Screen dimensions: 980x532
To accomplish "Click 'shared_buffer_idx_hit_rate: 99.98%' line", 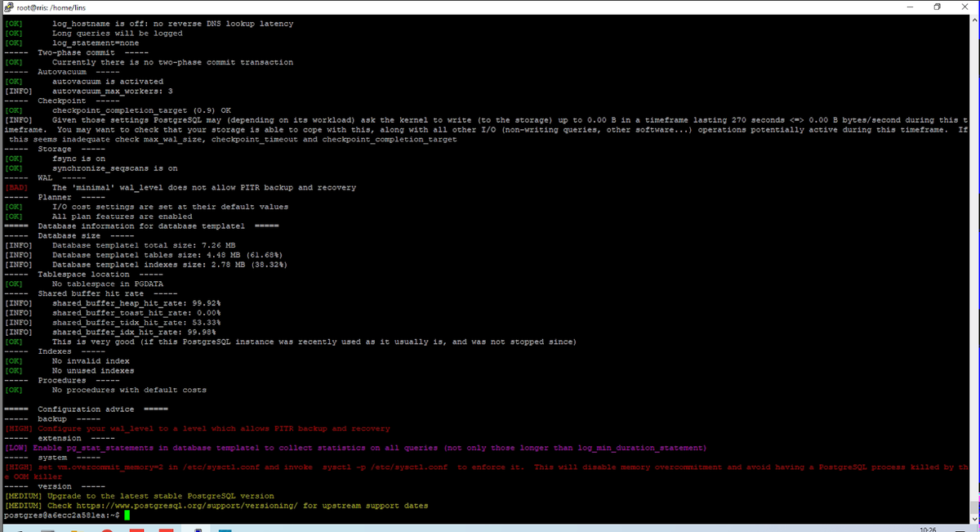I will click(x=134, y=332).
